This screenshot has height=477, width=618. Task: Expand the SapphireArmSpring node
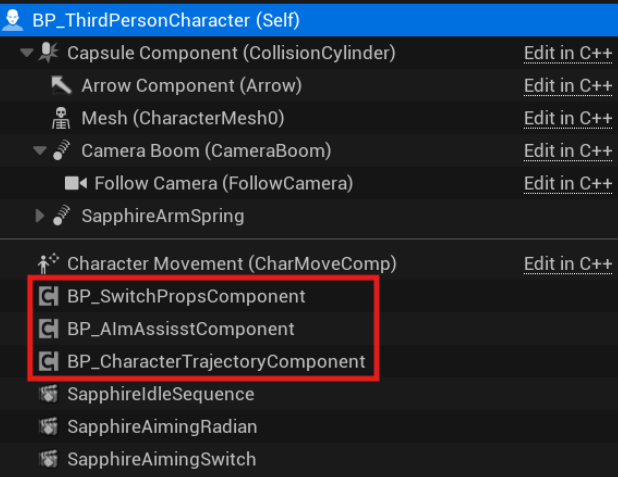click(x=40, y=216)
